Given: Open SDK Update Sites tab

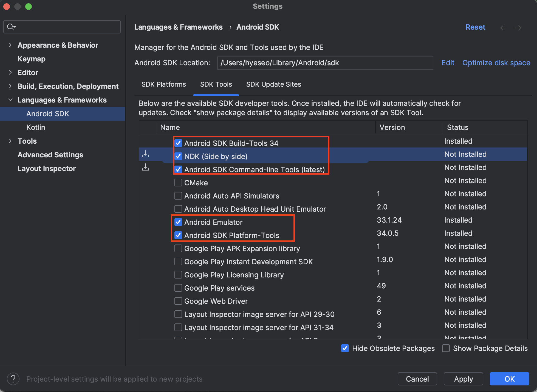Looking at the screenshot, I should pos(274,84).
